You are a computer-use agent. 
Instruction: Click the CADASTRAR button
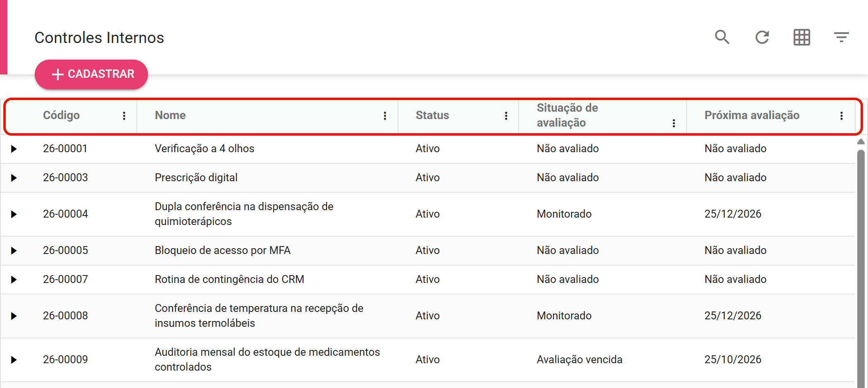coord(91,74)
